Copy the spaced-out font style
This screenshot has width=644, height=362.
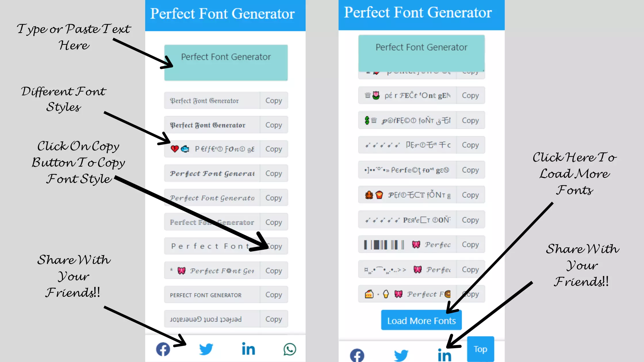(274, 246)
